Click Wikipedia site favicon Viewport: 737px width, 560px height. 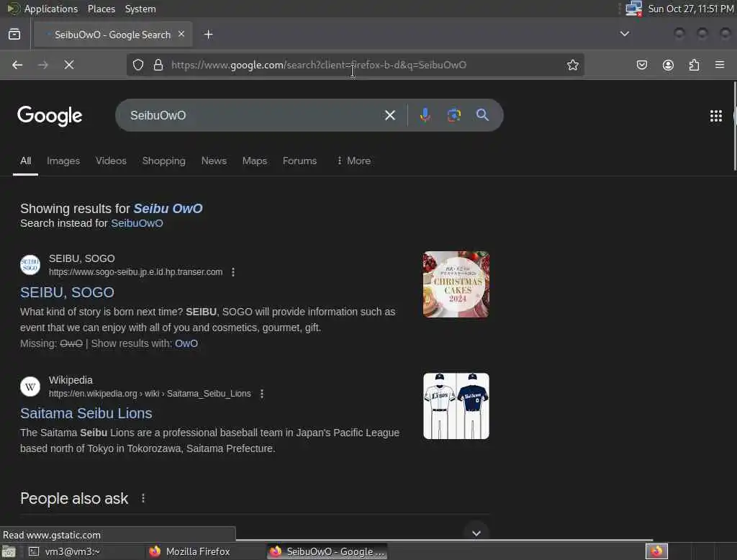tap(30, 387)
